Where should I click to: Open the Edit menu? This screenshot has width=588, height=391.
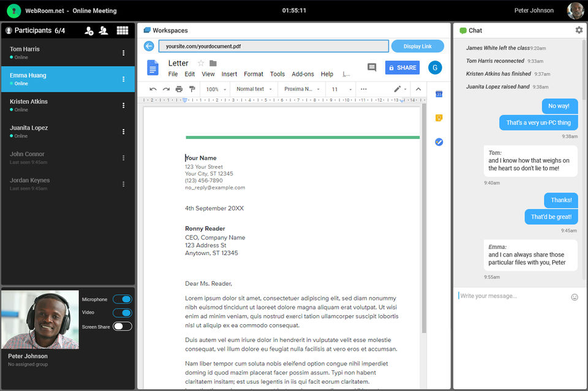tap(189, 74)
